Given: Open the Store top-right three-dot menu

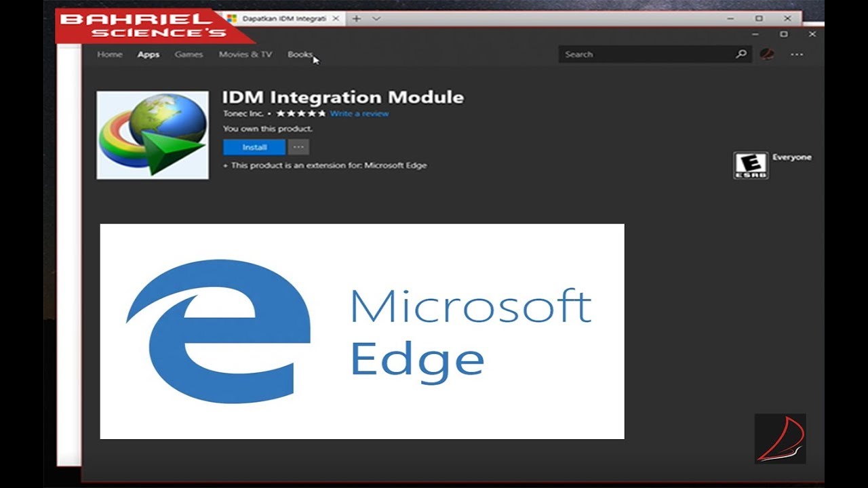Looking at the screenshot, I should 797,54.
